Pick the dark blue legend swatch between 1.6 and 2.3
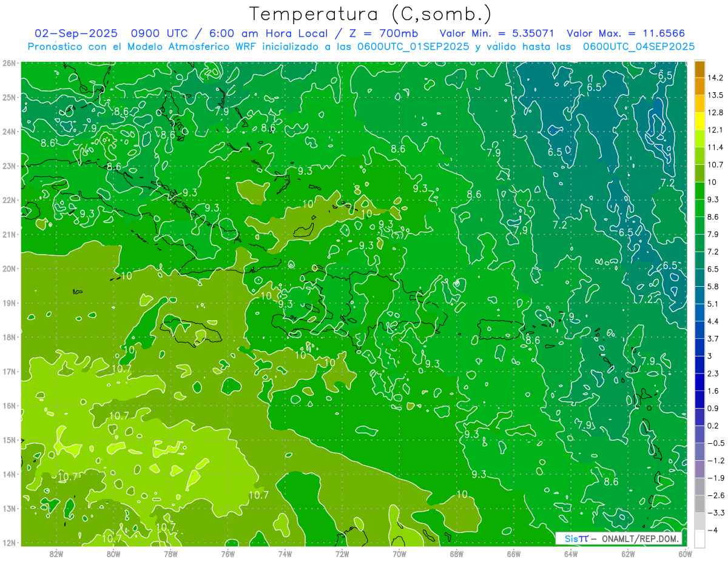 coord(699,382)
